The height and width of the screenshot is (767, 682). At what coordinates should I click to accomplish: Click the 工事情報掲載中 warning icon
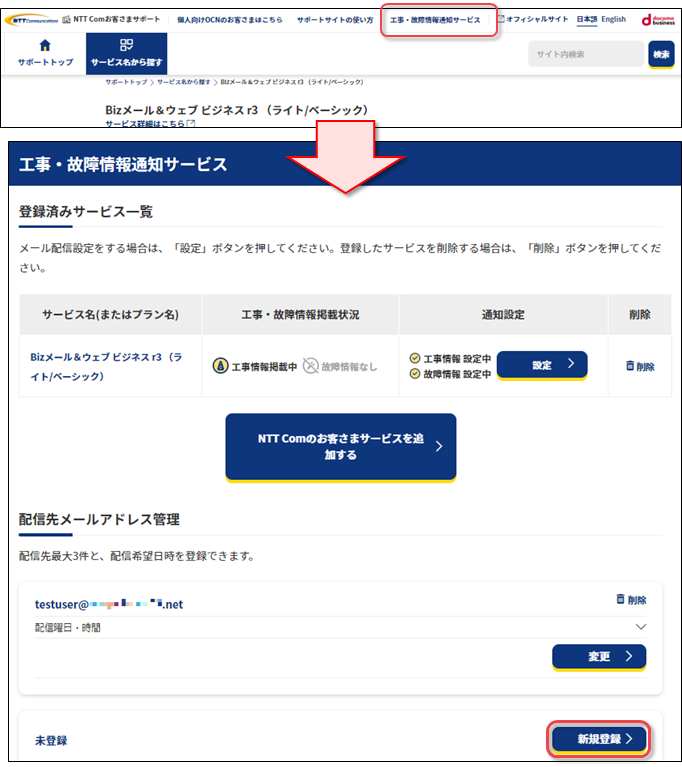tap(220, 366)
